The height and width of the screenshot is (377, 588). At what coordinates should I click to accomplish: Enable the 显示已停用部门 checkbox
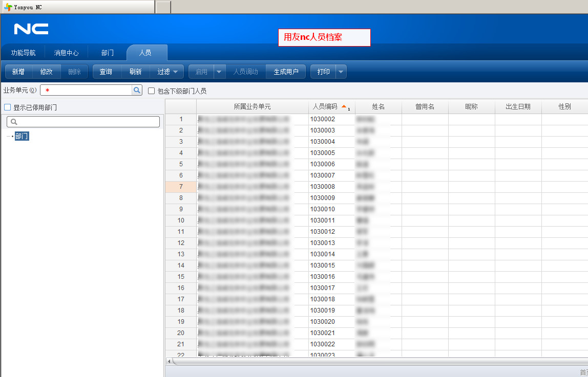7,107
